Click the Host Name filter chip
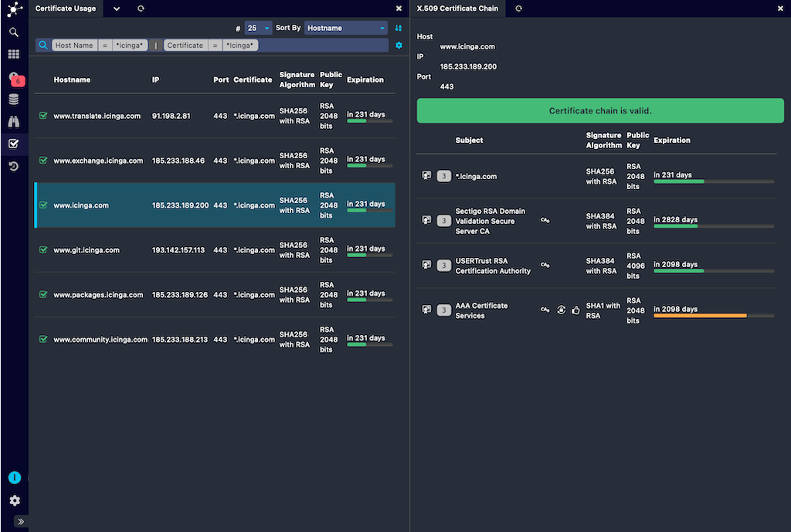The width and height of the screenshot is (791, 532). (x=74, y=46)
